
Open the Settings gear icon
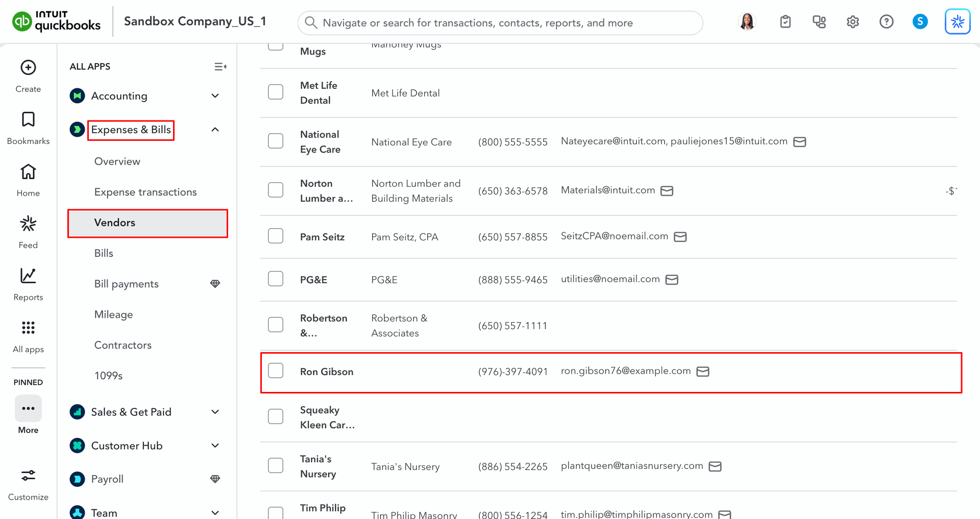tap(852, 22)
